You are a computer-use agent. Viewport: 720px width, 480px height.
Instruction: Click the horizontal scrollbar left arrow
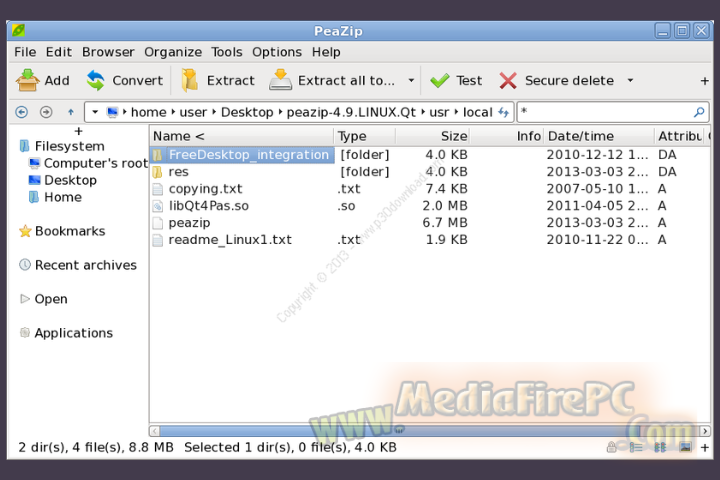click(154, 431)
